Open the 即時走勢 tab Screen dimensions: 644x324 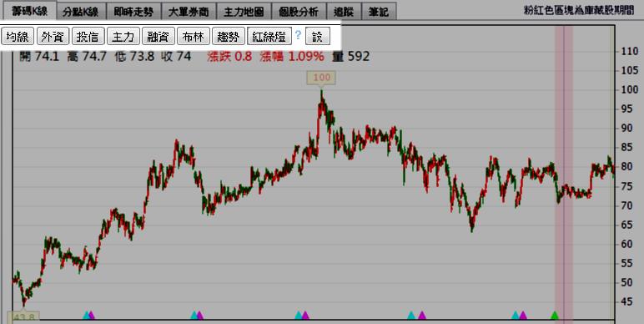134,12
